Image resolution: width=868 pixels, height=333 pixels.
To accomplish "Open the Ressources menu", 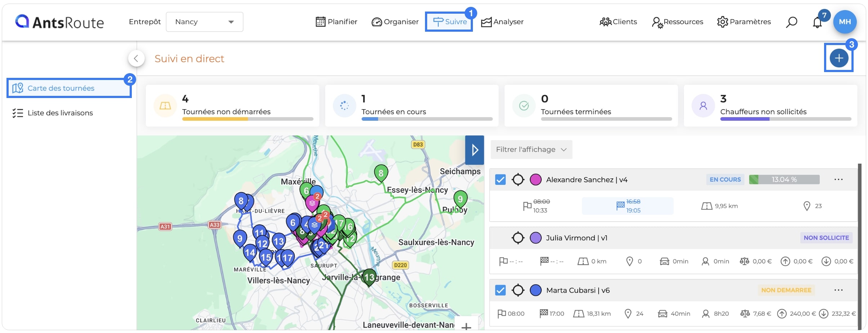I will [x=677, y=22].
